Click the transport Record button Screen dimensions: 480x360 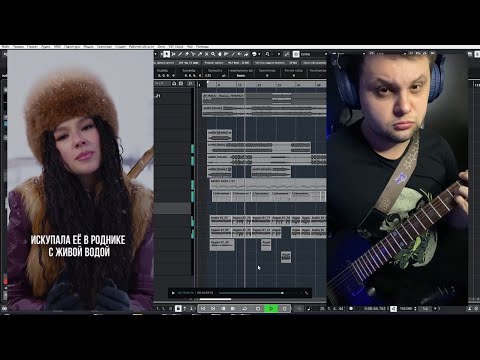click(x=284, y=309)
